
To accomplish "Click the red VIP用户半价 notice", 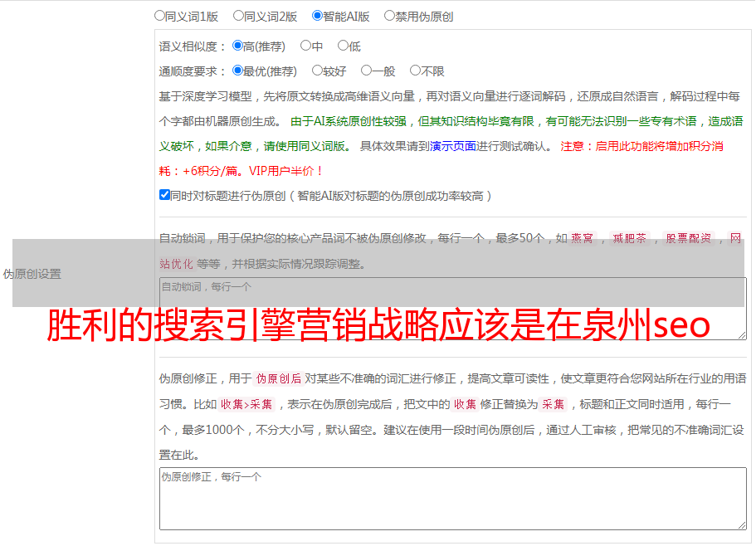I will tap(286, 171).
